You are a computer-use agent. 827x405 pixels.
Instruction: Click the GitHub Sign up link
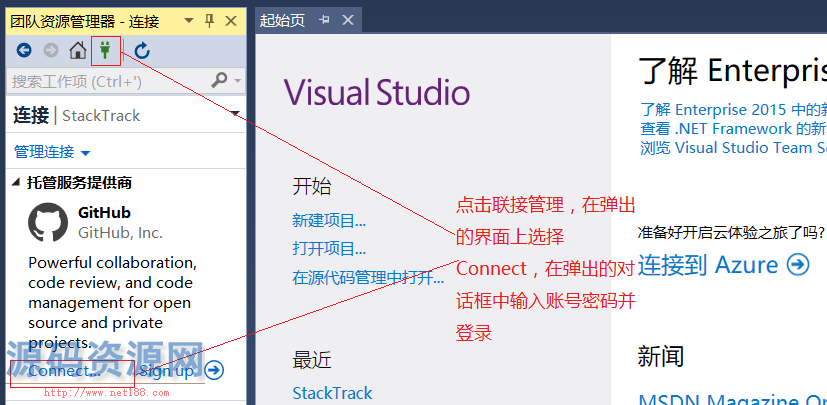[x=167, y=371]
